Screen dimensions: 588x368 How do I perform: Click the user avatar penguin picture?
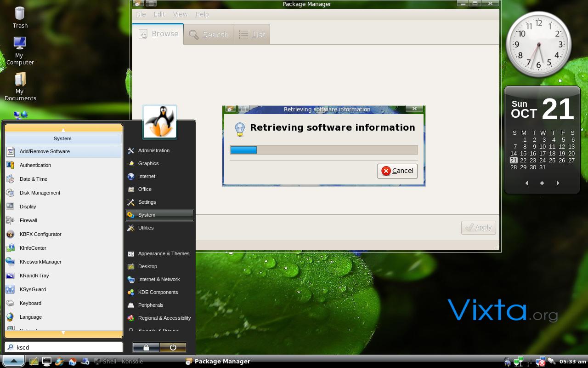pos(160,122)
